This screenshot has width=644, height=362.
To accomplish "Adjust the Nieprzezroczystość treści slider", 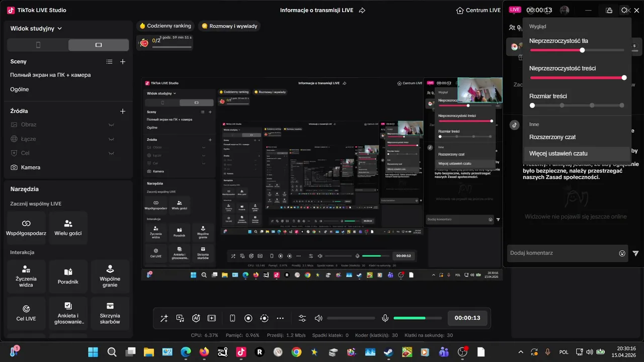I will point(577,78).
